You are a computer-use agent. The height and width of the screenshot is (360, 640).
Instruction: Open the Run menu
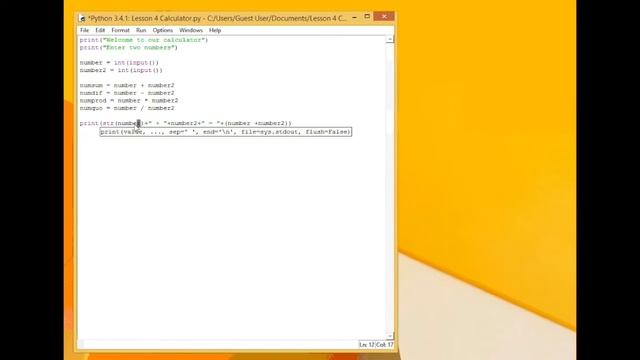pyautogui.click(x=141, y=30)
